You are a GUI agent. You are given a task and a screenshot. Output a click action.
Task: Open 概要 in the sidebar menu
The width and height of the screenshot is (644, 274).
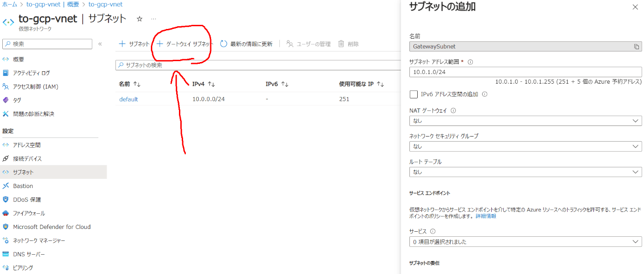[18, 59]
